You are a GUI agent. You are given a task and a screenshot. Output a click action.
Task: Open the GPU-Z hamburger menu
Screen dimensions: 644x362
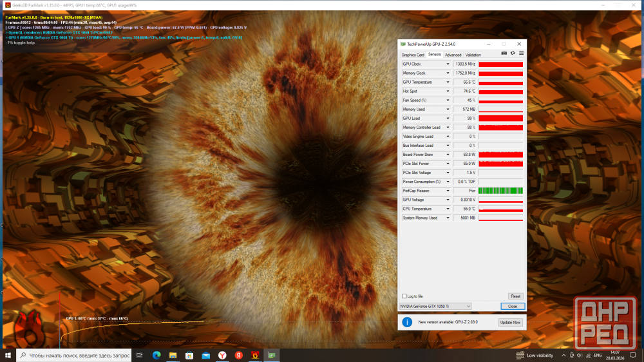coord(521,53)
